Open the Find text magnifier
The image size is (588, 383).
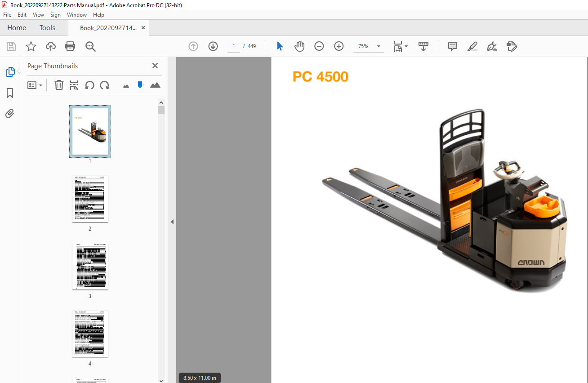(90, 46)
